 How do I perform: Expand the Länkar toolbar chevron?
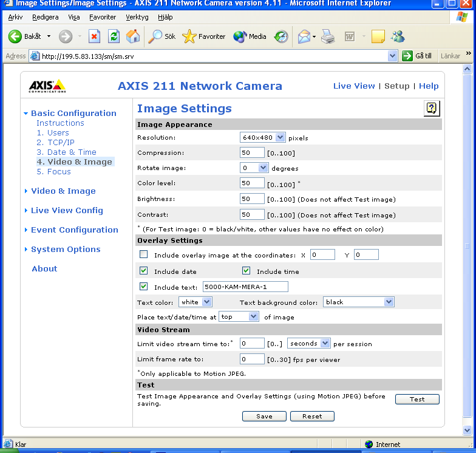(x=469, y=53)
